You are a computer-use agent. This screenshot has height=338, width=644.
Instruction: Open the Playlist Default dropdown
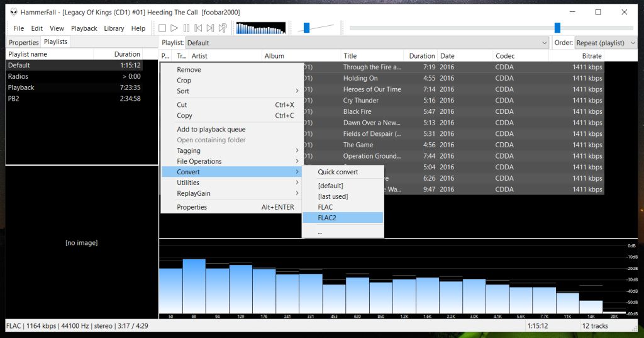[x=367, y=43]
